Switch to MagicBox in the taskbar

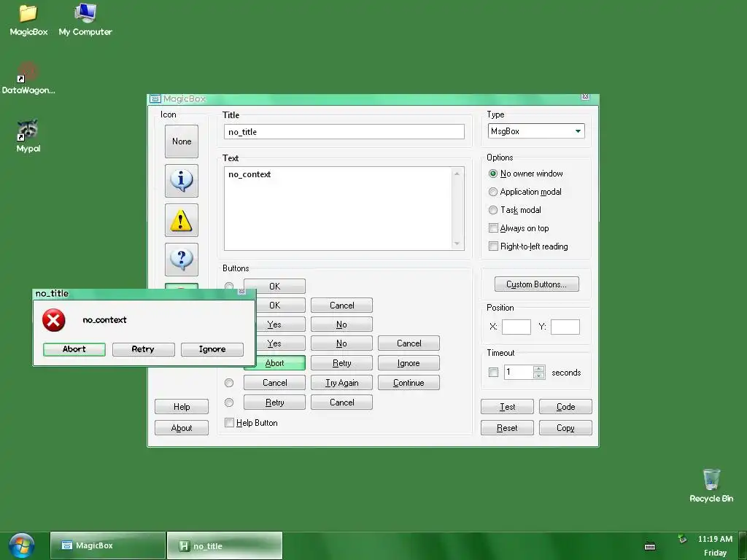(x=108, y=545)
